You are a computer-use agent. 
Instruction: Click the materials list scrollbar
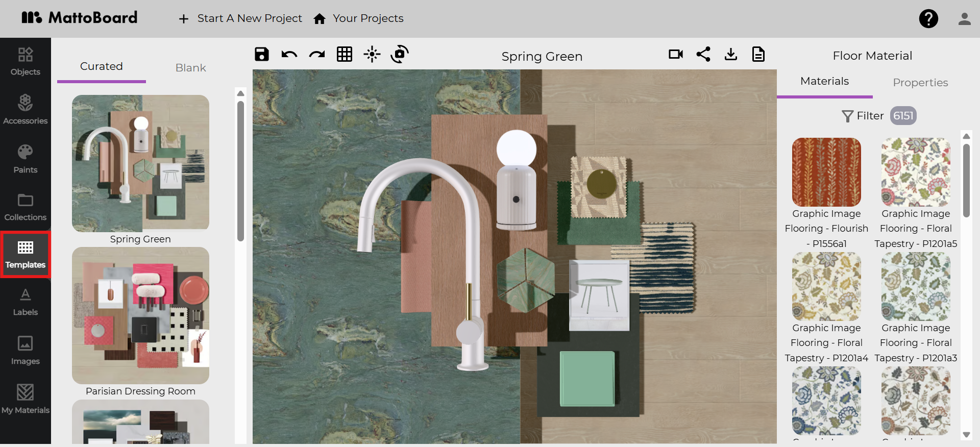tap(966, 180)
